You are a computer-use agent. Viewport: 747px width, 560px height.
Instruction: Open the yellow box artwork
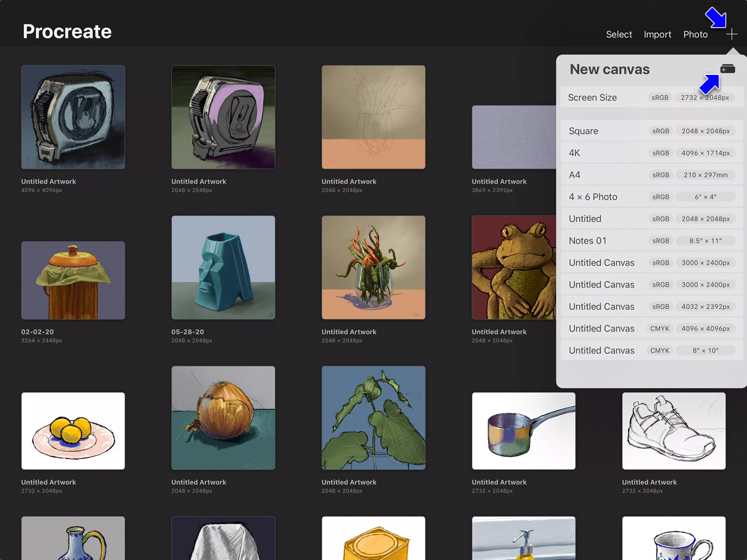373,538
